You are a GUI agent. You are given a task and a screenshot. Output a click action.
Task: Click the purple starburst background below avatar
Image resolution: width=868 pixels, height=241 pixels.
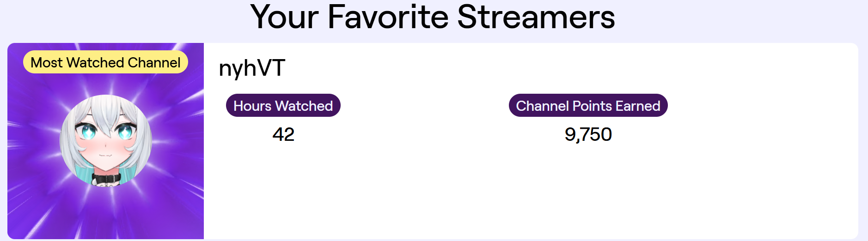tap(106, 212)
